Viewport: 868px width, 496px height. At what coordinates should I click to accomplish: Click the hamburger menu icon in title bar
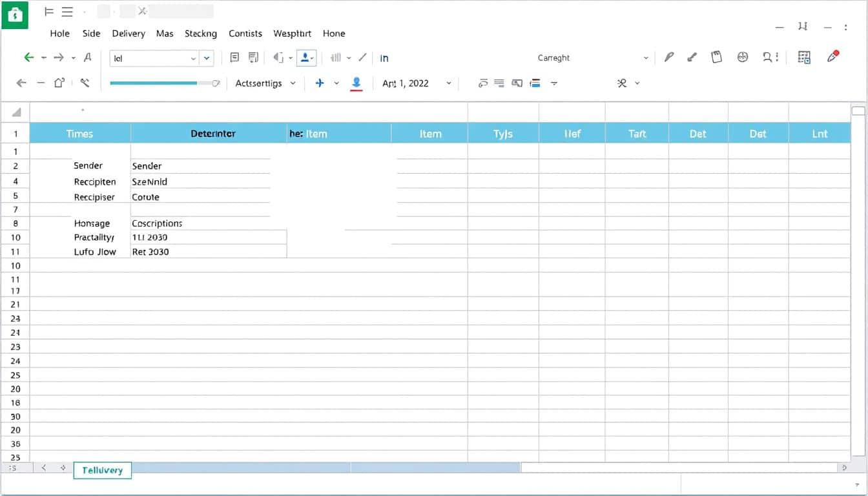pos(67,12)
